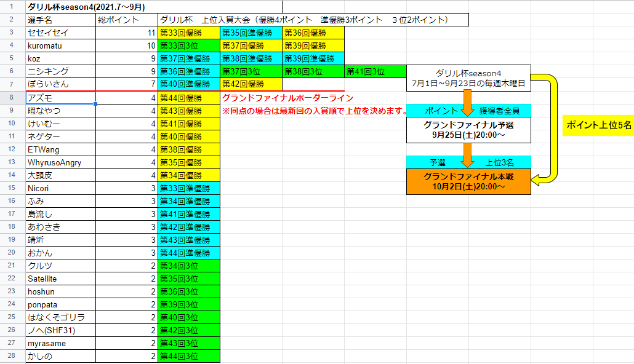Click the green cell 第41回3位

[x=375, y=71]
